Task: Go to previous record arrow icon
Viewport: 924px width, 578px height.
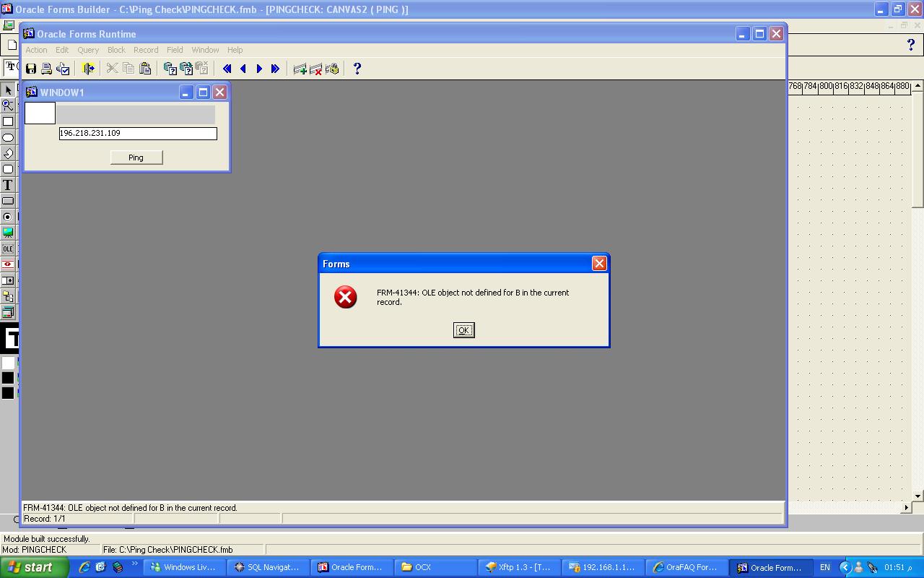Action: (243, 69)
